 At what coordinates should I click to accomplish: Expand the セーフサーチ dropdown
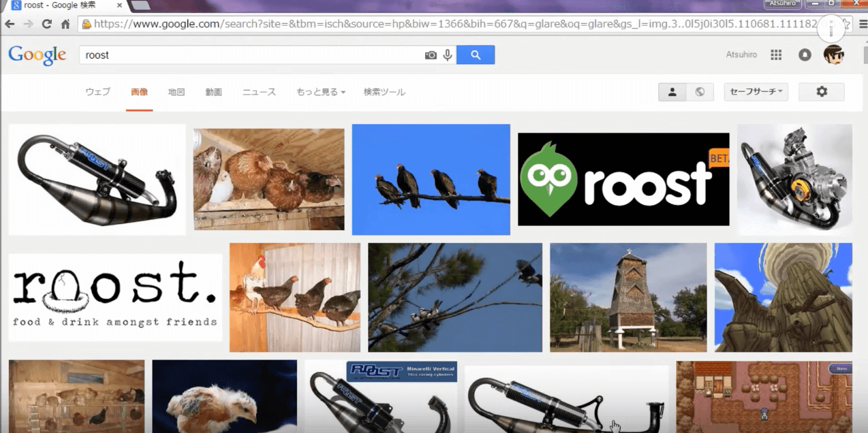click(x=756, y=92)
